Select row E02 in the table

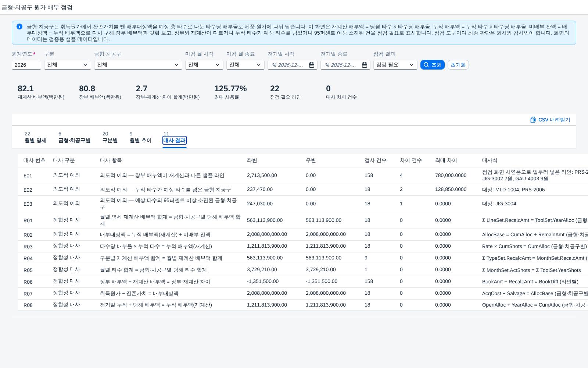point(303,190)
